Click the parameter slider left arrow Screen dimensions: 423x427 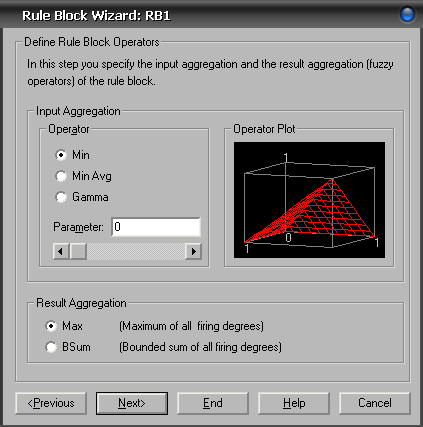61,251
